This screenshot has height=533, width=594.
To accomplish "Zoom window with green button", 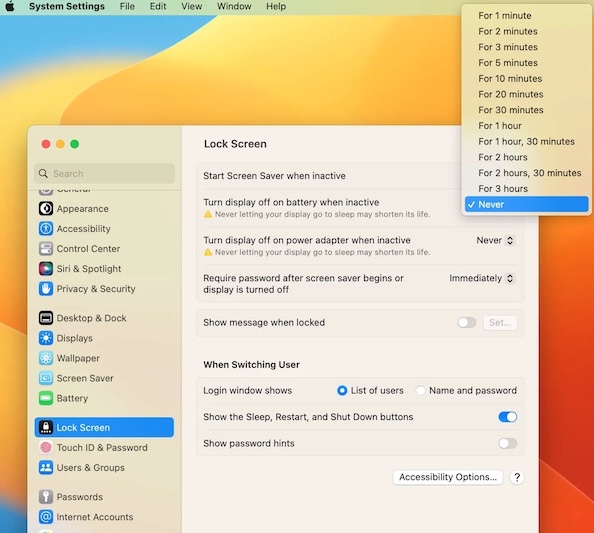I will [75, 144].
